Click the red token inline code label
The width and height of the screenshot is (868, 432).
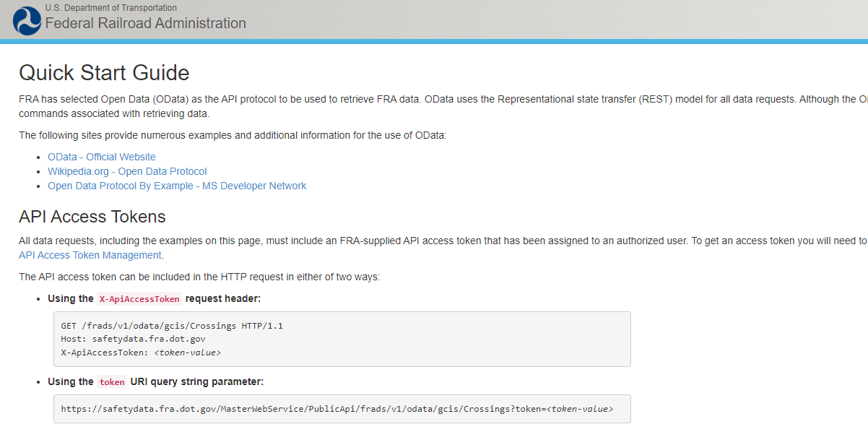[112, 382]
